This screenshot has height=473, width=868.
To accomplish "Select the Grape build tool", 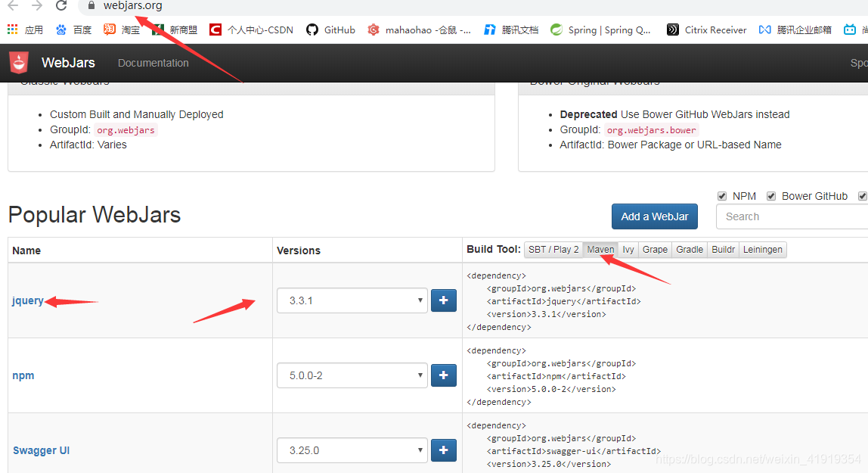I will pyautogui.click(x=655, y=249).
